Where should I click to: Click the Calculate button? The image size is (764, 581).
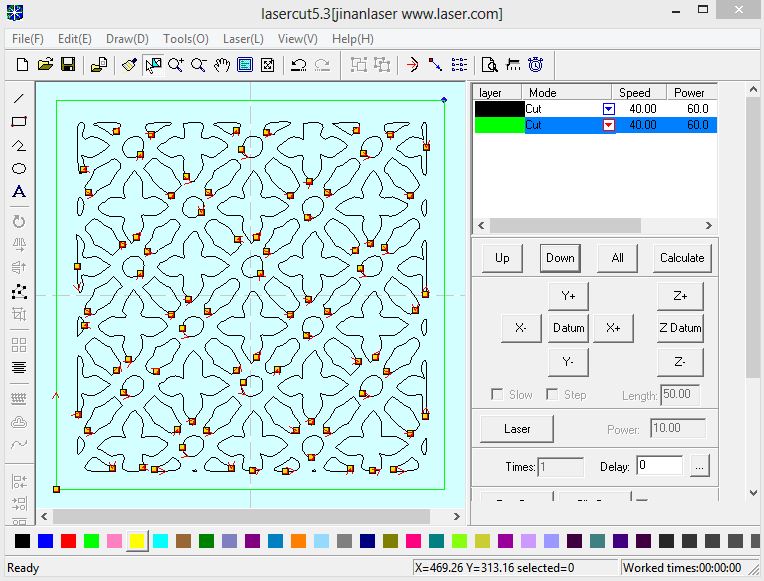click(x=682, y=258)
